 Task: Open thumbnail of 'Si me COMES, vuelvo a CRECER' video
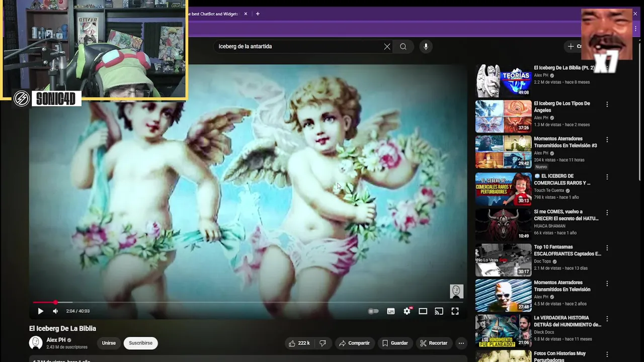coord(503,224)
